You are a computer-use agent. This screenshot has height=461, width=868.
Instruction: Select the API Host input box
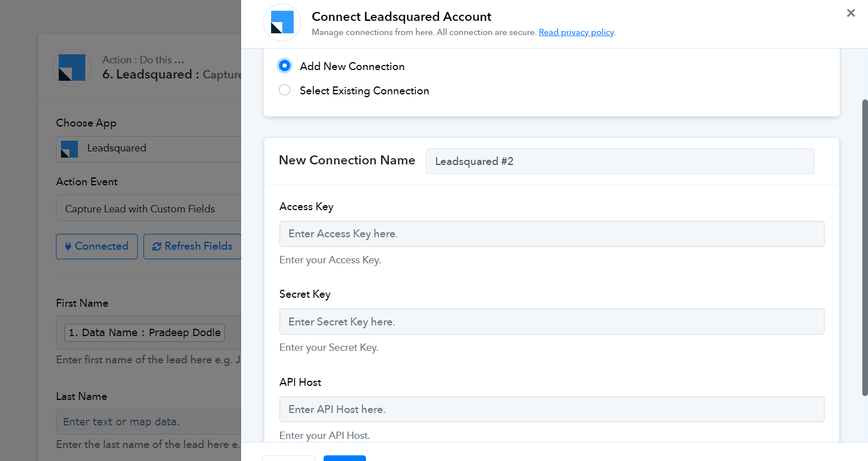point(551,410)
